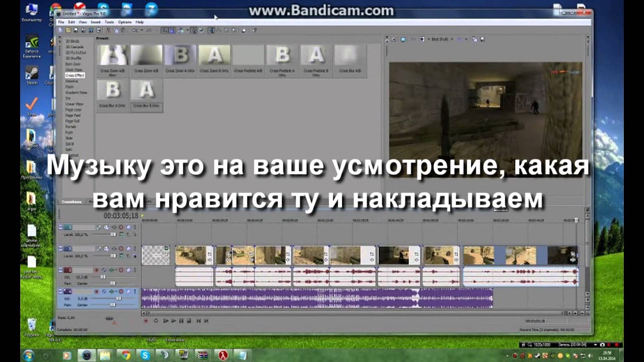The height and width of the screenshot is (362, 644).
Task: Open the View menu
Action: tap(83, 22)
